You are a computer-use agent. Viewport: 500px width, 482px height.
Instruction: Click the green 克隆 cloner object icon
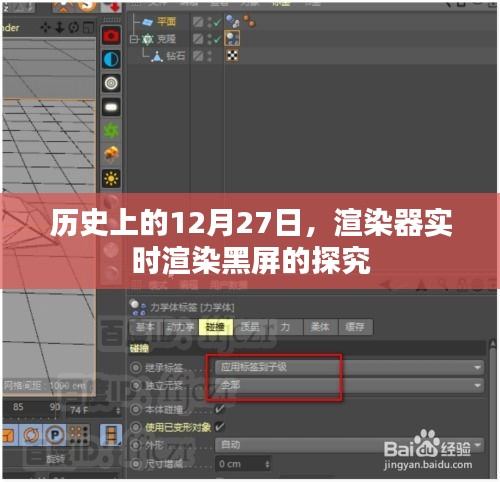[147, 39]
